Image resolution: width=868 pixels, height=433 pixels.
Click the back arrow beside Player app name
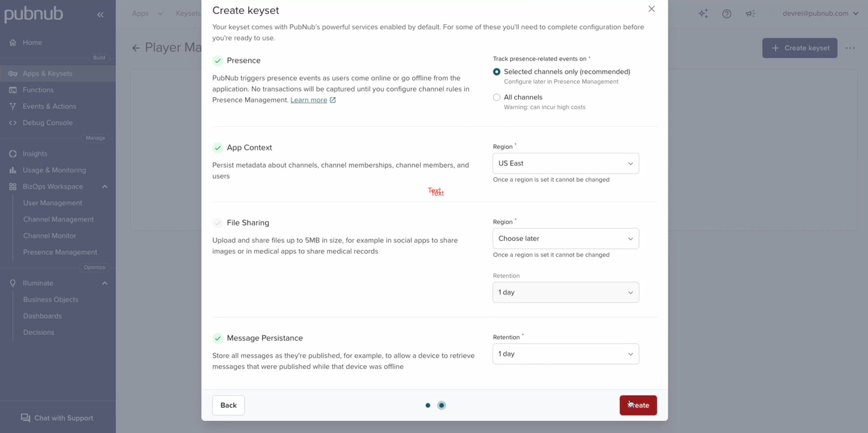click(136, 48)
